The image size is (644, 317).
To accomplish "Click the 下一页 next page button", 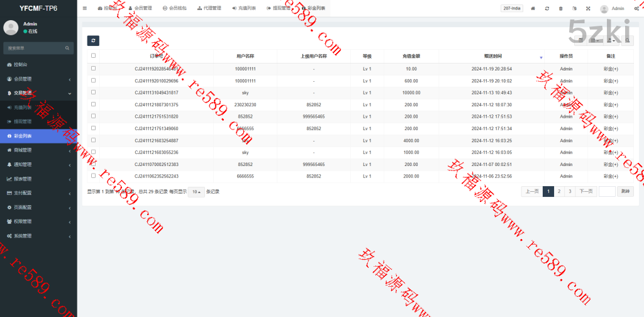I will click(x=586, y=192).
